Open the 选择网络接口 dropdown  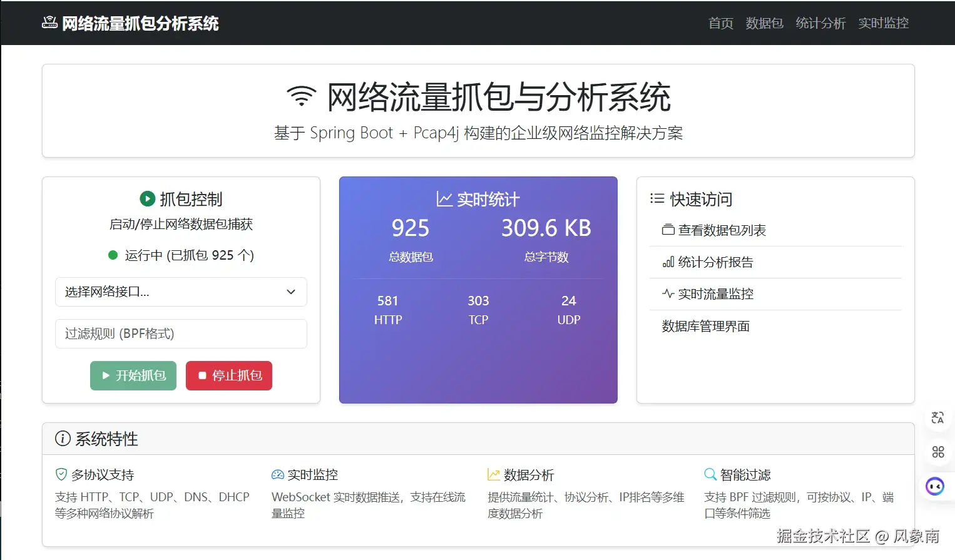(x=181, y=292)
